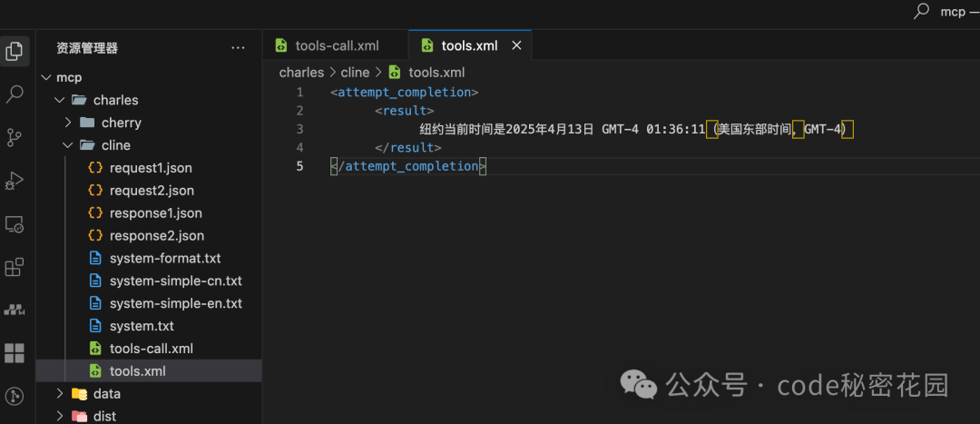Screen dimensions: 980x424
Task: Open the Source Control view
Action: tap(15, 138)
